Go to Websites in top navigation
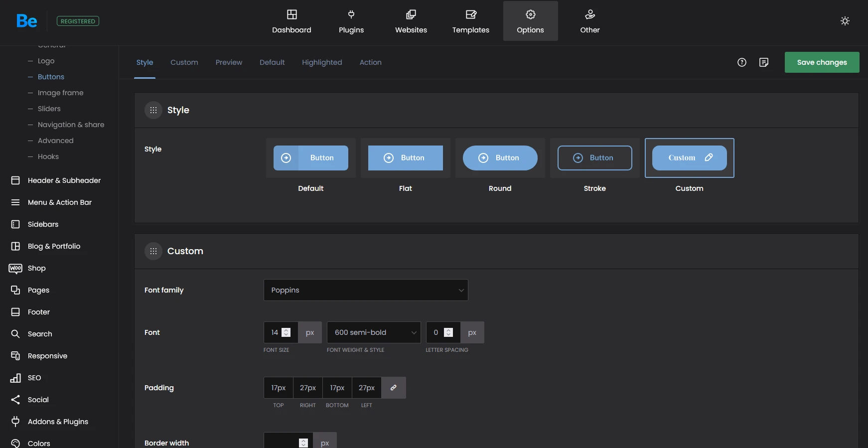 click(411, 21)
